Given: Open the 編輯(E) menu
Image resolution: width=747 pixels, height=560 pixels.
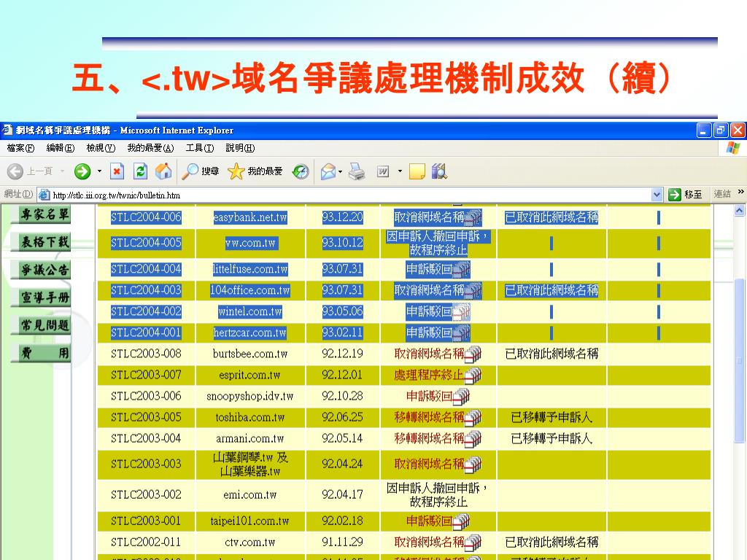Looking at the screenshot, I should [61, 148].
